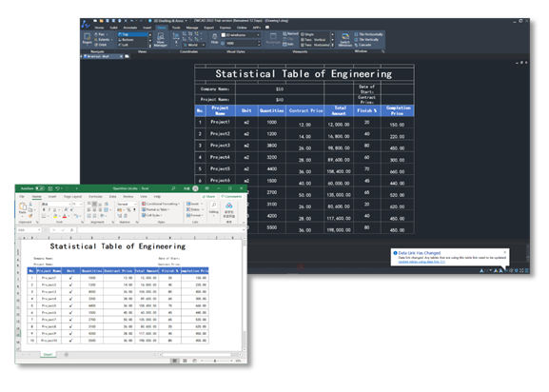549x392 pixels.
Task: Toggle Italic formatting in Excel
Action: click(49, 209)
